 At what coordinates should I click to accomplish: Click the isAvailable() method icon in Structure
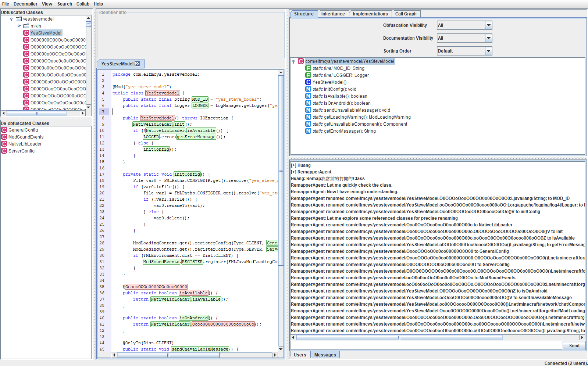pyautogui.click(x=308, y=96)
